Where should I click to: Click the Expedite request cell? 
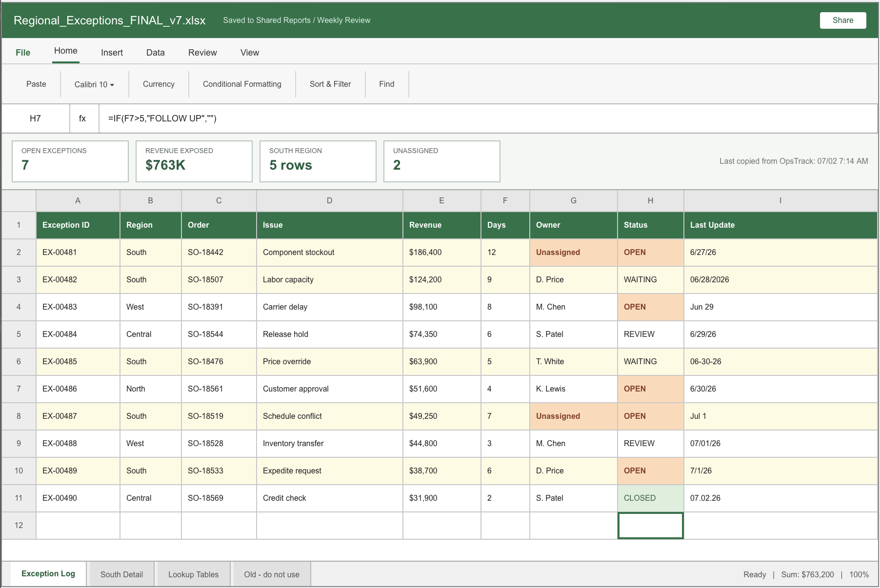pyautogui.click(x=330, y=470)
